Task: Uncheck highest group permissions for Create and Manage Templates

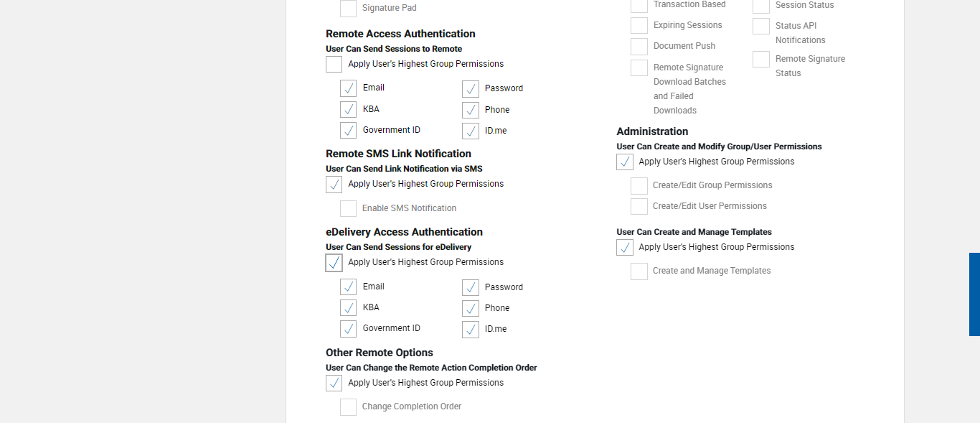Action: point(625,248)
